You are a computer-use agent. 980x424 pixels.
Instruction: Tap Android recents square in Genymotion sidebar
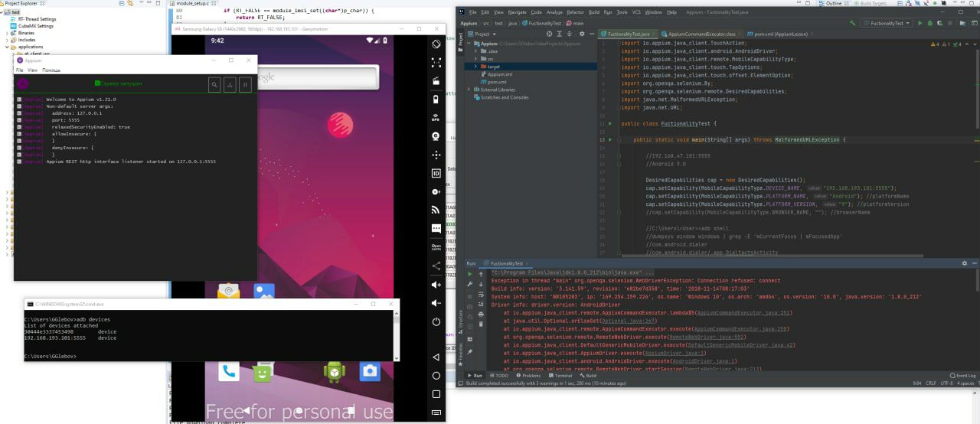[436, 394]
